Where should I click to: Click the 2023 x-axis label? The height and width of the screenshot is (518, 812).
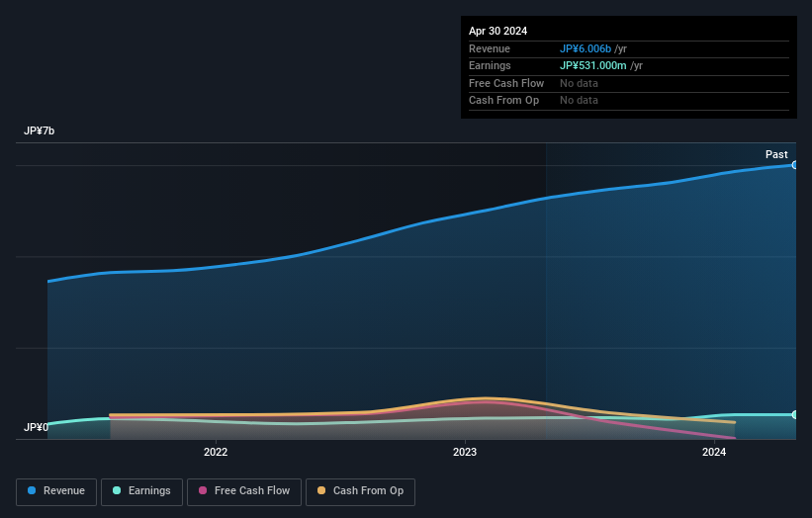(x=465, y=453)
